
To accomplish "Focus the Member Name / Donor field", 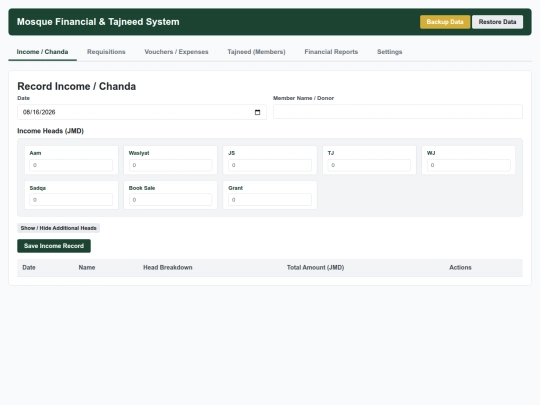I will tap(398, 112).
